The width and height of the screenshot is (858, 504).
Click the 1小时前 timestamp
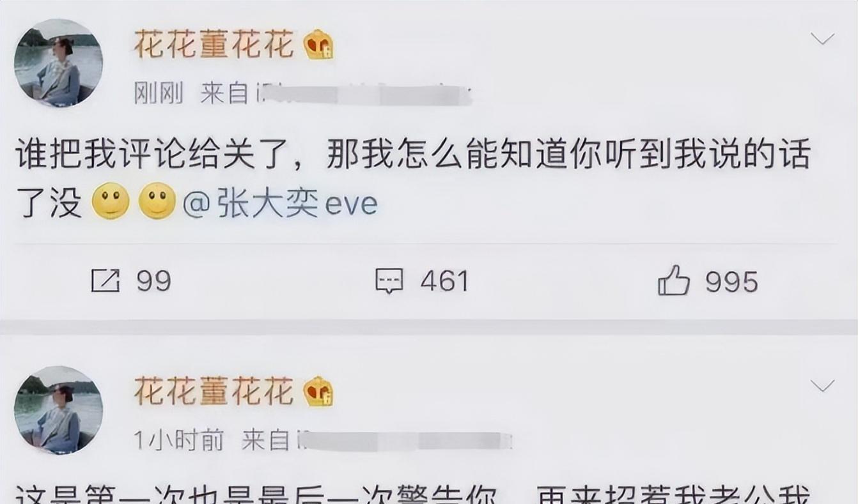tap(179, 440)
